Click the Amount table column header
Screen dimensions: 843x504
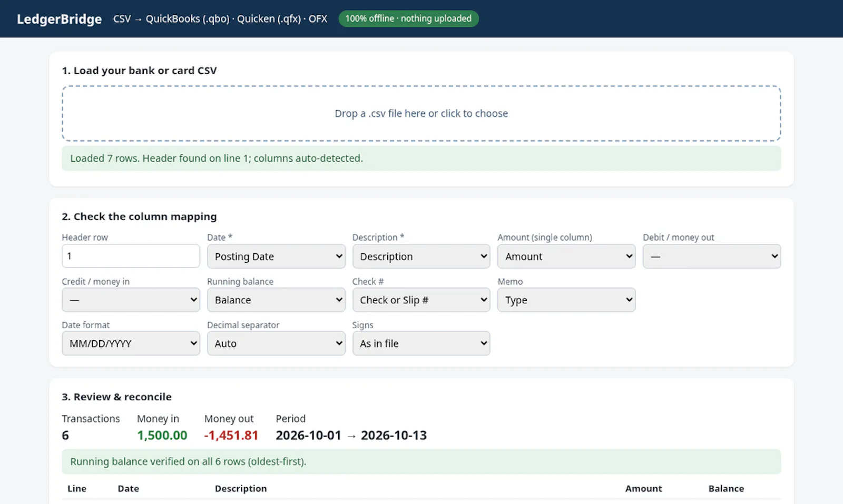(643, 489)
